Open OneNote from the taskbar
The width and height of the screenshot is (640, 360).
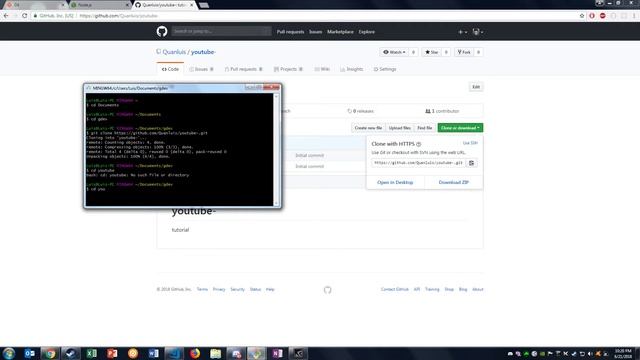pos(277,353)
